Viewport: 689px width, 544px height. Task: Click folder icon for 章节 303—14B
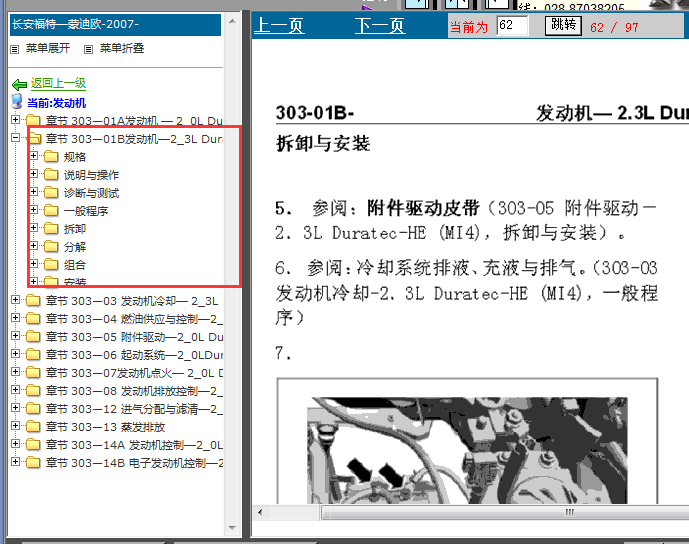(x=33, y=463)
